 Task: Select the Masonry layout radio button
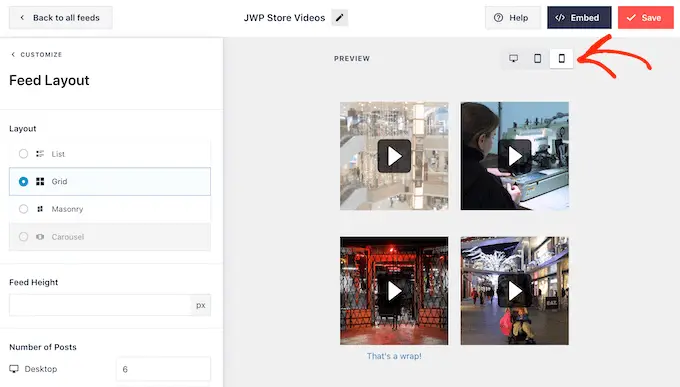[23, 209]
